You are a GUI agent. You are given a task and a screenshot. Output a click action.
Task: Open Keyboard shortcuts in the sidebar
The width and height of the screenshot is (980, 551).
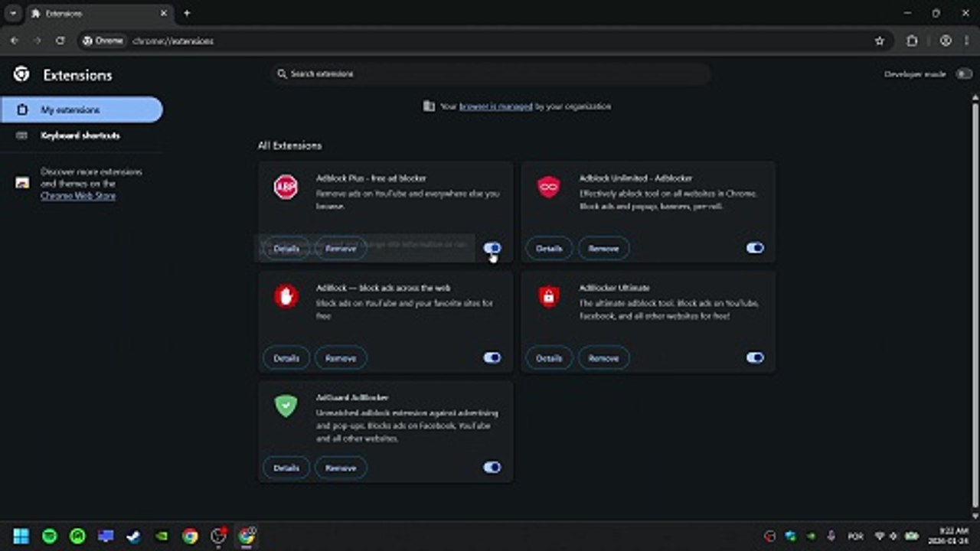click(x=81, y=135)
